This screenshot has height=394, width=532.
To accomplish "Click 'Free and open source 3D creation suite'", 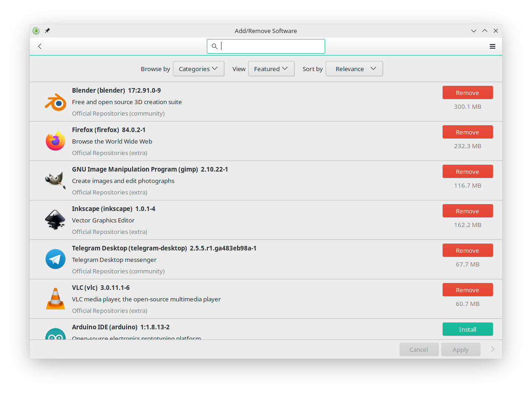I will tap(127, 102).
